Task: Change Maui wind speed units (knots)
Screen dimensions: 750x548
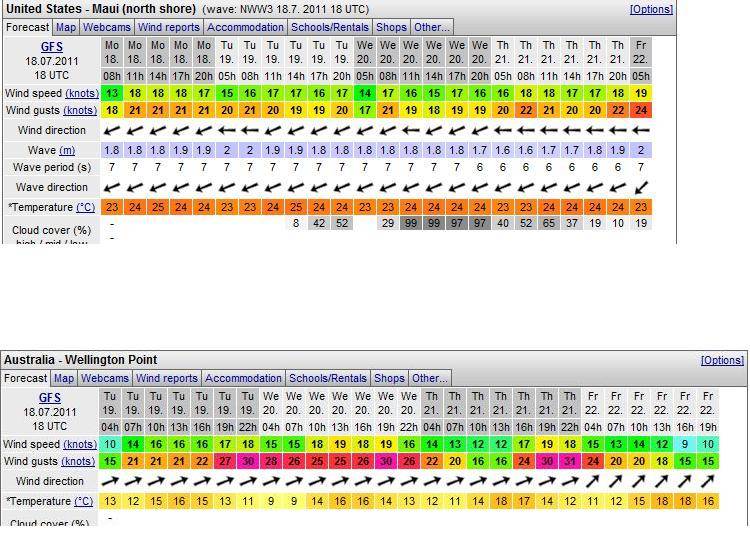Action: (81, 93)
